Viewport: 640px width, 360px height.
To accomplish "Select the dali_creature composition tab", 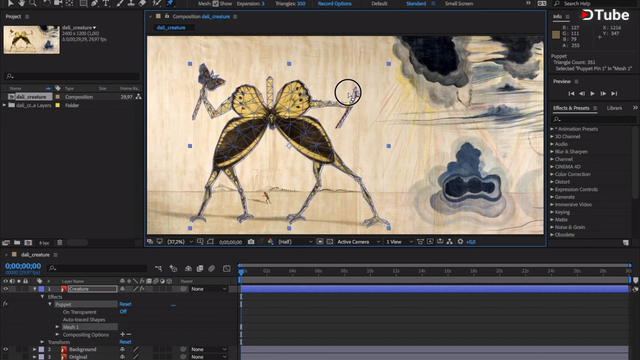I will [x=171, y=28].
